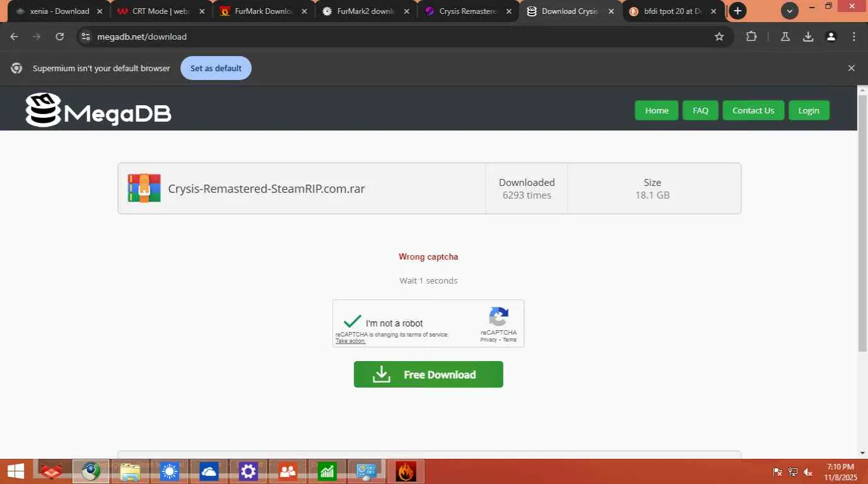Open the red box app on taskbar
This screenshot has height=484, width=868.
tap(52, 471)
